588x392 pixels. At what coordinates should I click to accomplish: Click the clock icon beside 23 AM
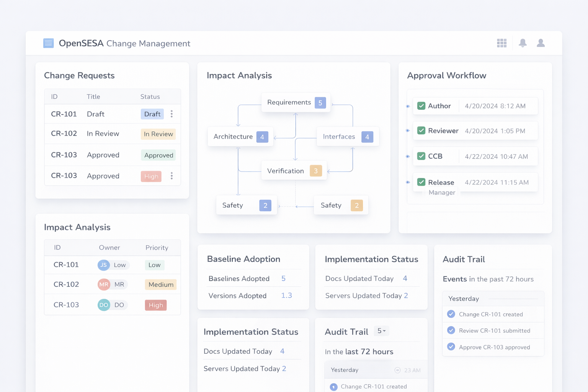point(397,370)
